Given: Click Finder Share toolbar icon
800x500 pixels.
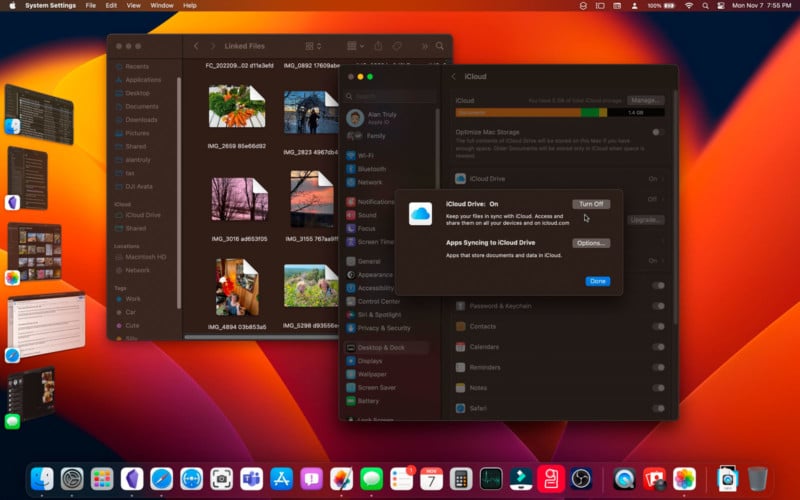Looking at the screenshot, I should pyautogui.click(x=378, y=46).
